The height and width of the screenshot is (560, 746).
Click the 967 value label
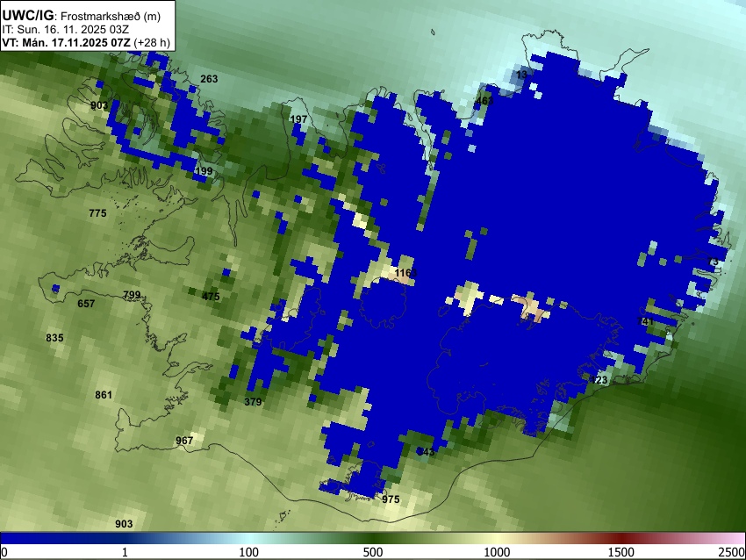tap(184, 441)
